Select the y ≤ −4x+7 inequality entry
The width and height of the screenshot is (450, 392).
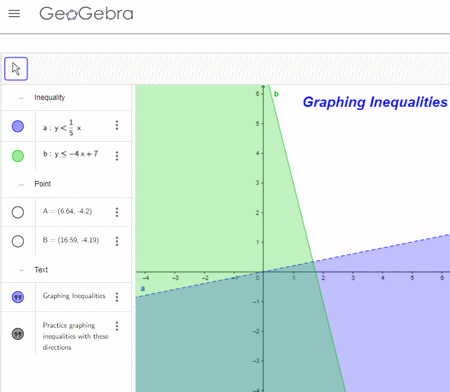(x=70, y=154)
